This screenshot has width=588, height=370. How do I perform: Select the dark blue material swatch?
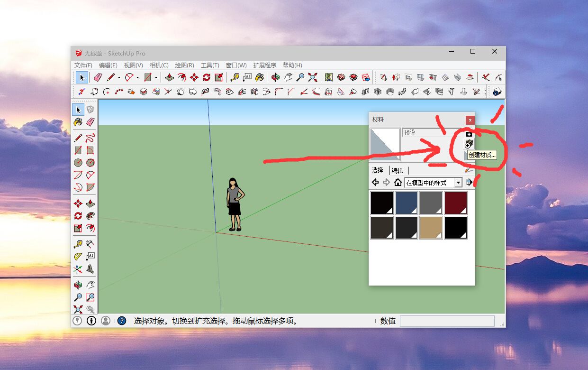pos(407,203)
